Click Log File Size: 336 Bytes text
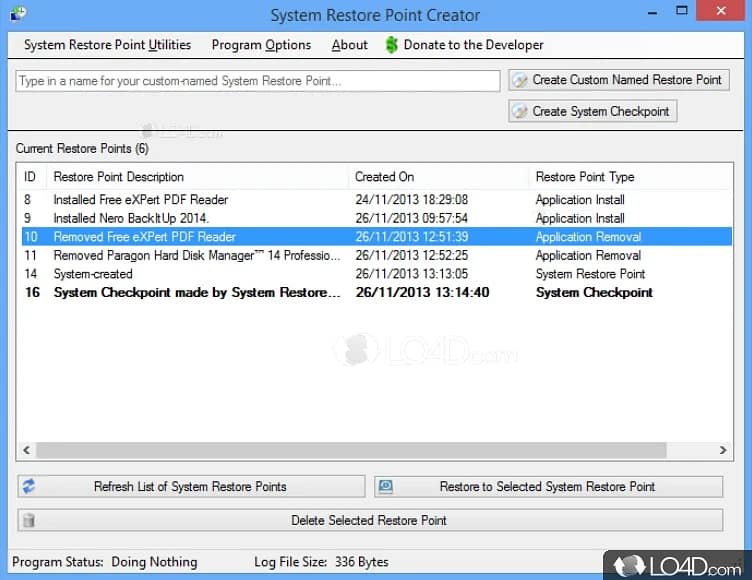752x580 pixels. coord(321,562)
